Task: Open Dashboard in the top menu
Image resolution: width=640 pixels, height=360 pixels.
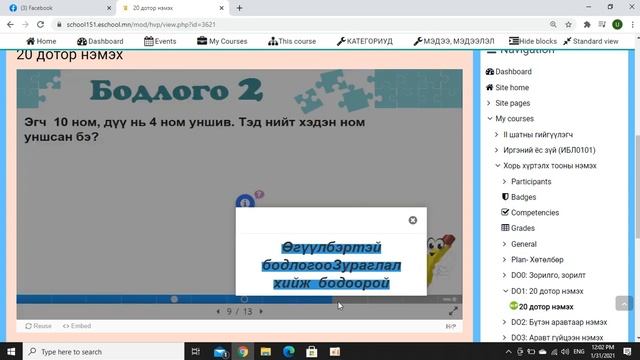Action: point(100,41)
